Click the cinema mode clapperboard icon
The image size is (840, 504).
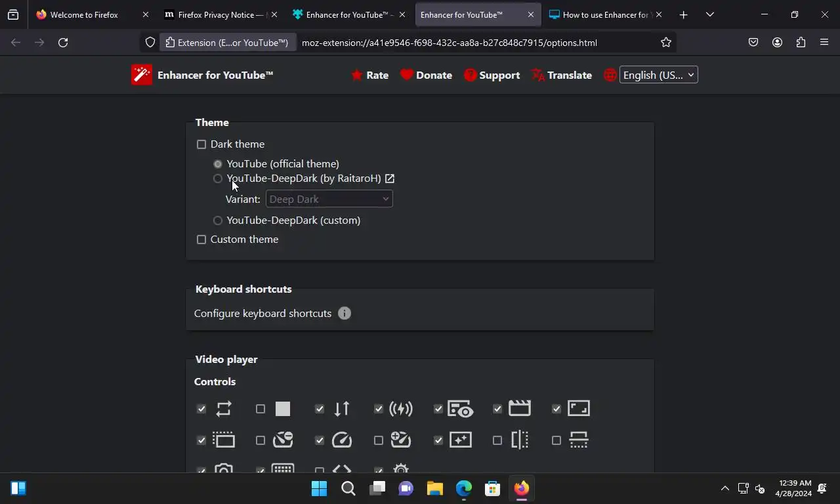point(519,408)
